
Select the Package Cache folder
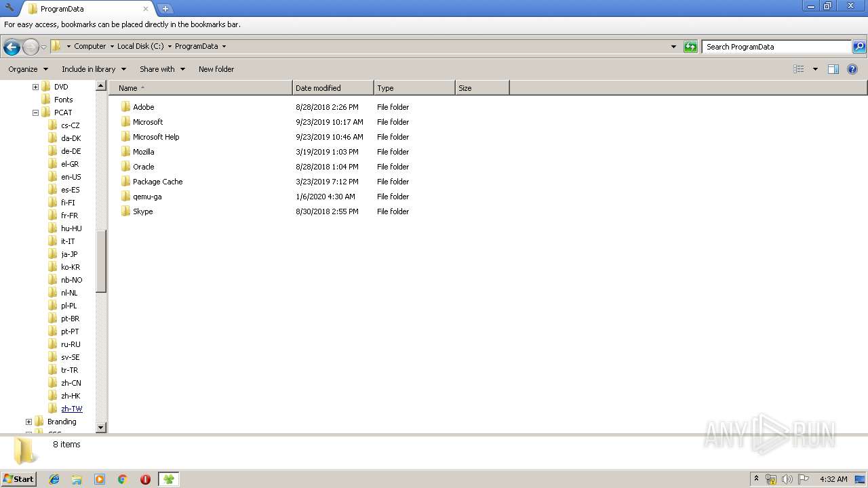coord(157,182)
